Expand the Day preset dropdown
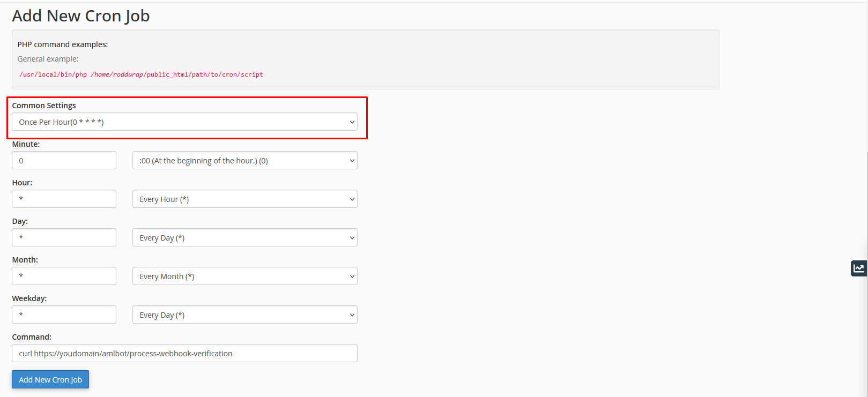This screenshot has height=397, width=868. point(244,238)
